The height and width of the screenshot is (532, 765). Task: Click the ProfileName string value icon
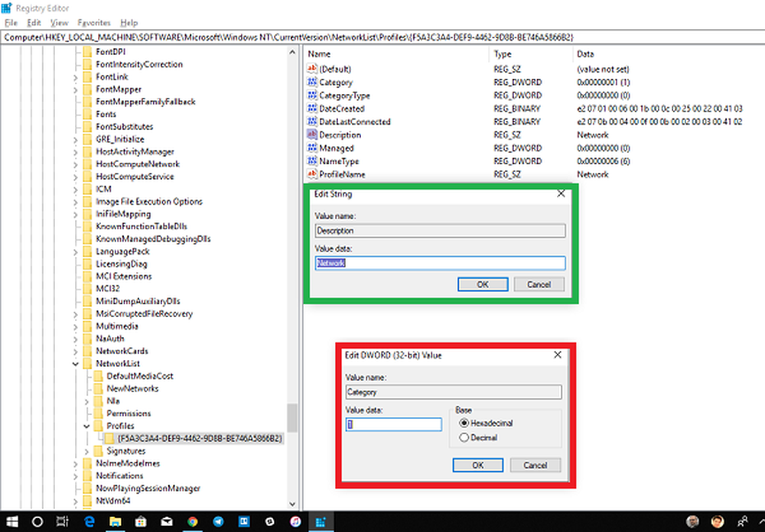click(312, 174)
